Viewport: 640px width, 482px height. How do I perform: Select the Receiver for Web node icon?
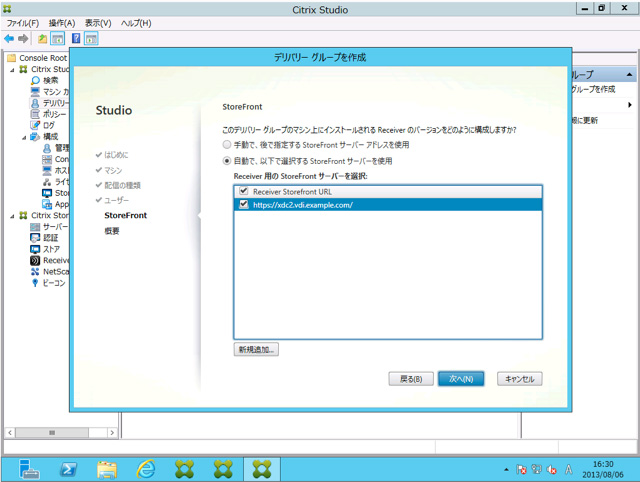coord(36,260)
